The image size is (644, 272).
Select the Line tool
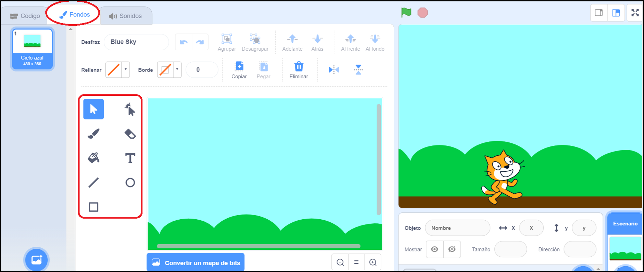(x=93, y=182)
